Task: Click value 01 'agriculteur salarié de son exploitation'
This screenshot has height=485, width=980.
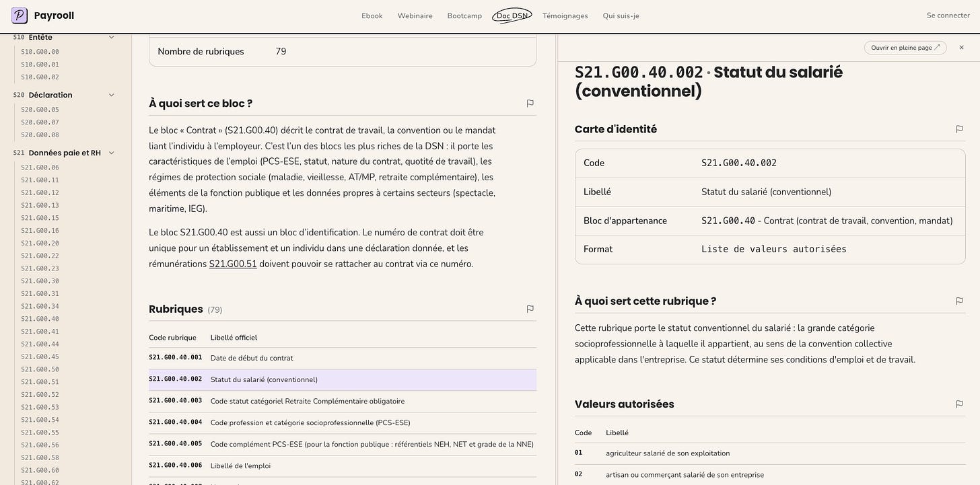Action: click(x=770, y=453)
